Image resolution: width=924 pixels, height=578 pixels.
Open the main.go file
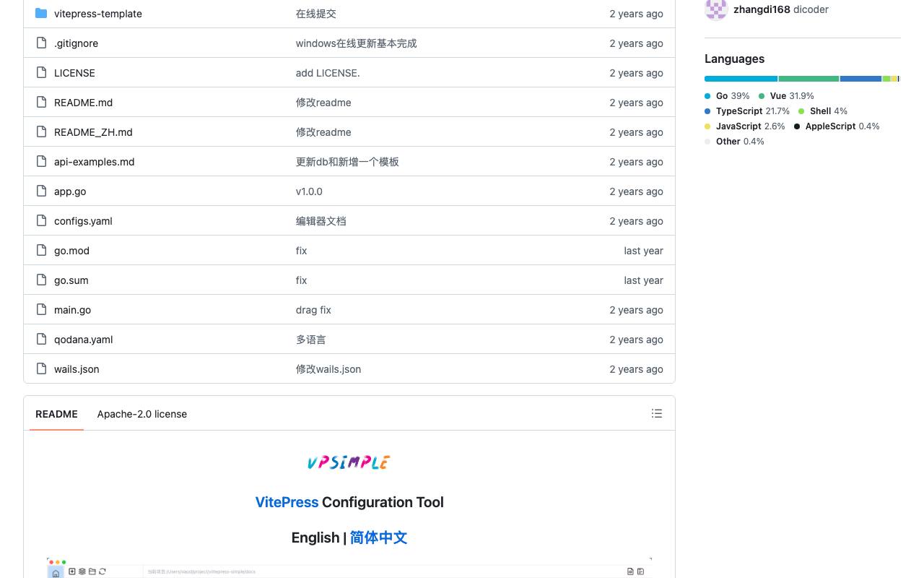(x=72, y=310)
